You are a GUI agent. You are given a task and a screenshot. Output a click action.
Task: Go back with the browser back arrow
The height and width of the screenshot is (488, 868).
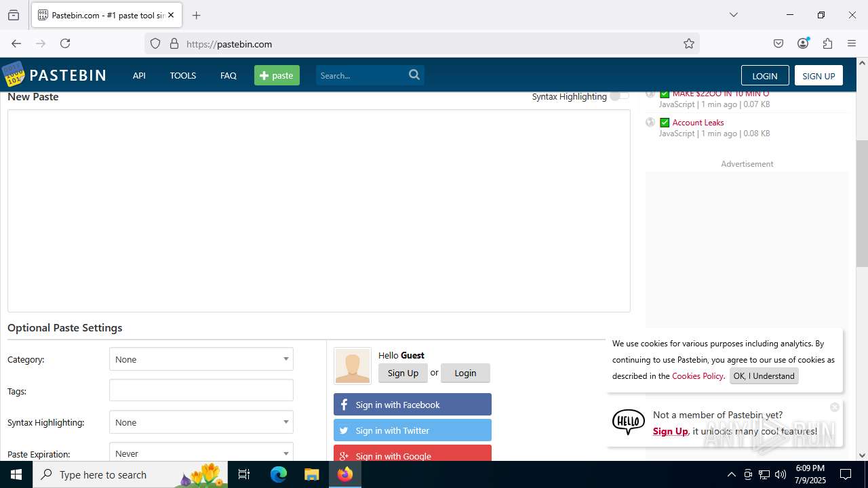pos(16,43)
